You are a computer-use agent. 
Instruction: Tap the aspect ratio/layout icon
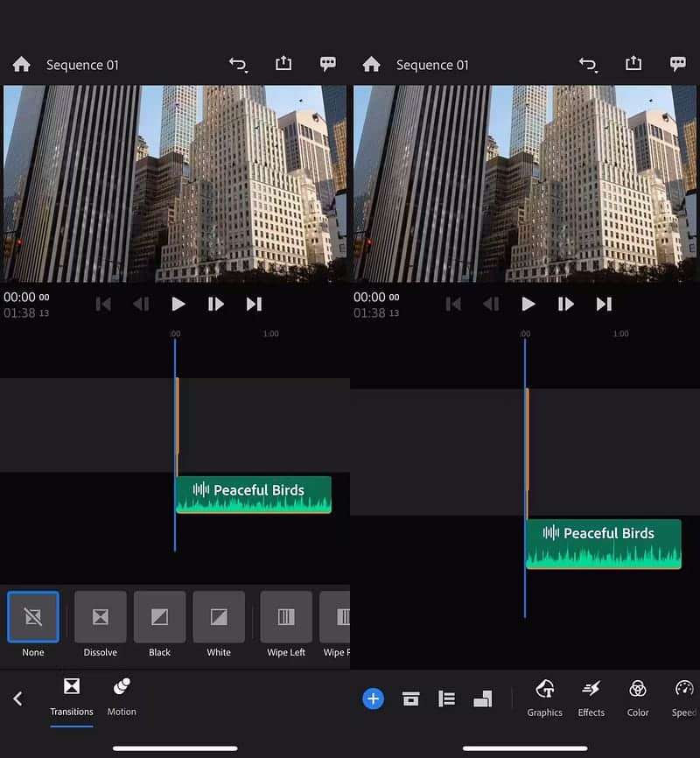coord(482,698)
